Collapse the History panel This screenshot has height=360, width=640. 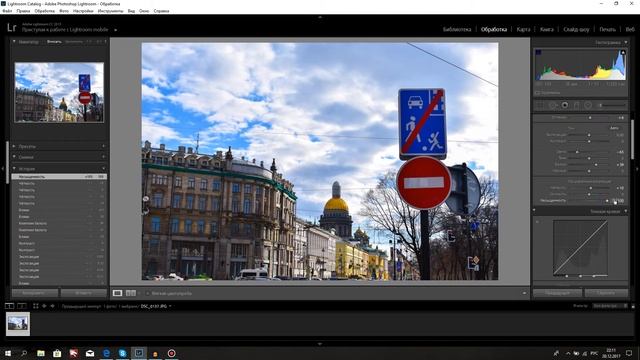coord(14,168)
